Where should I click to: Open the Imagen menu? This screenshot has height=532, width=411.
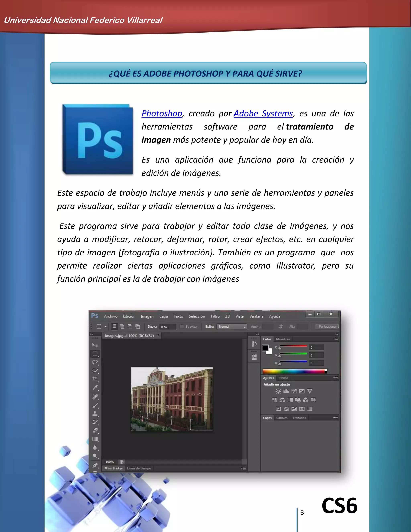click(x=147, y=316)
